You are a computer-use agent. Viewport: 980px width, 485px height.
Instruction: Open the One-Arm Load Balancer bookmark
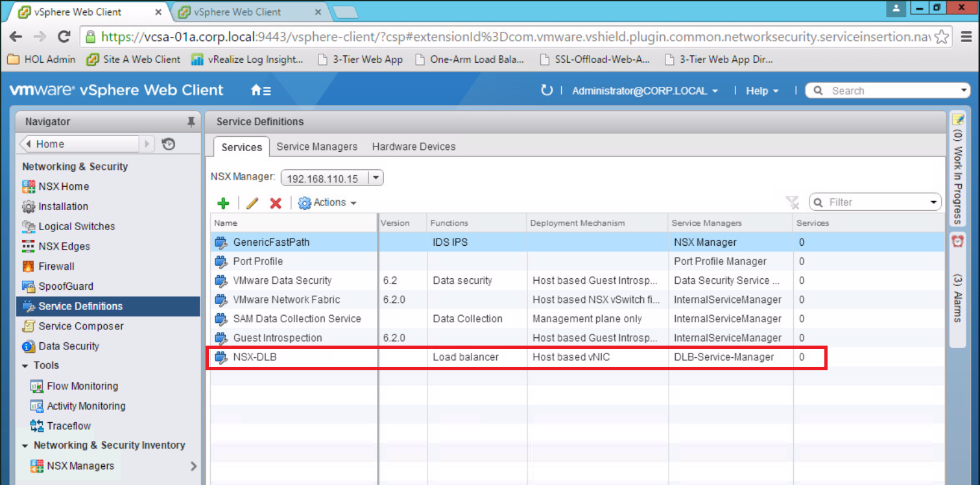click(x=470, y=59)
